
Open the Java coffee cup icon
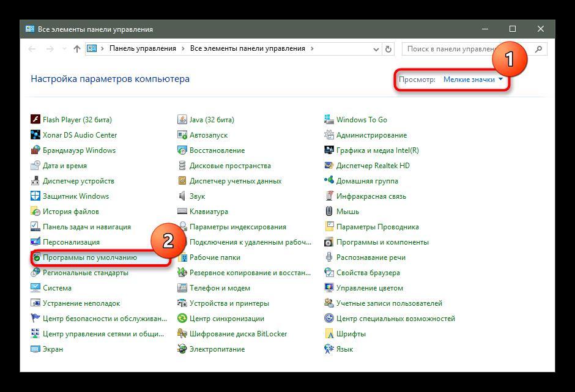[x=182, y=119]
